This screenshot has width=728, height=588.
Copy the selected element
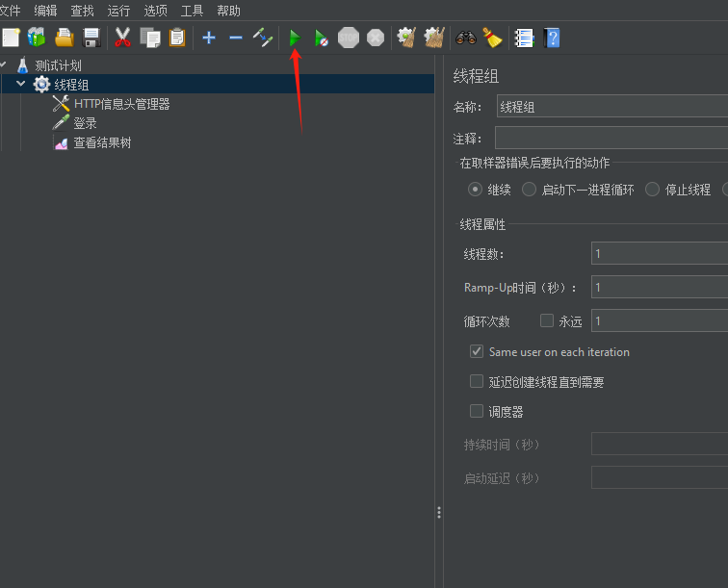150,38
